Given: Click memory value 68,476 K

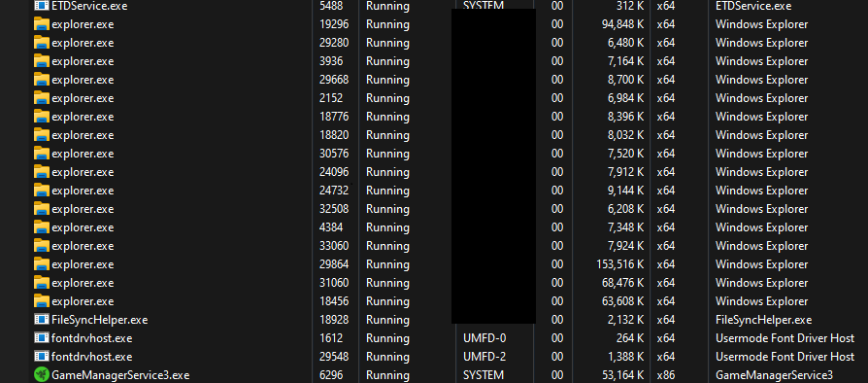Looking at the screenshot, I should pyautogui.click(x=622, y=283).
